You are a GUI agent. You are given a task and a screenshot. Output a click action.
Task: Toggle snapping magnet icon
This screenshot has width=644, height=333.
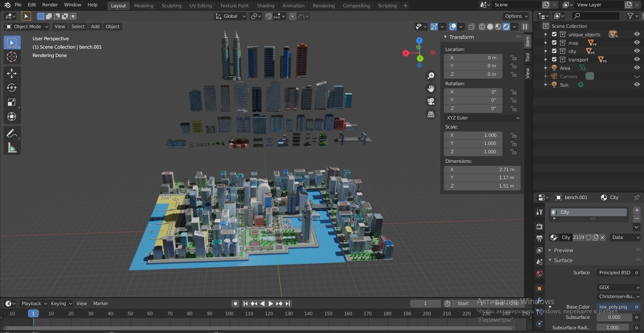coord(268,16)
